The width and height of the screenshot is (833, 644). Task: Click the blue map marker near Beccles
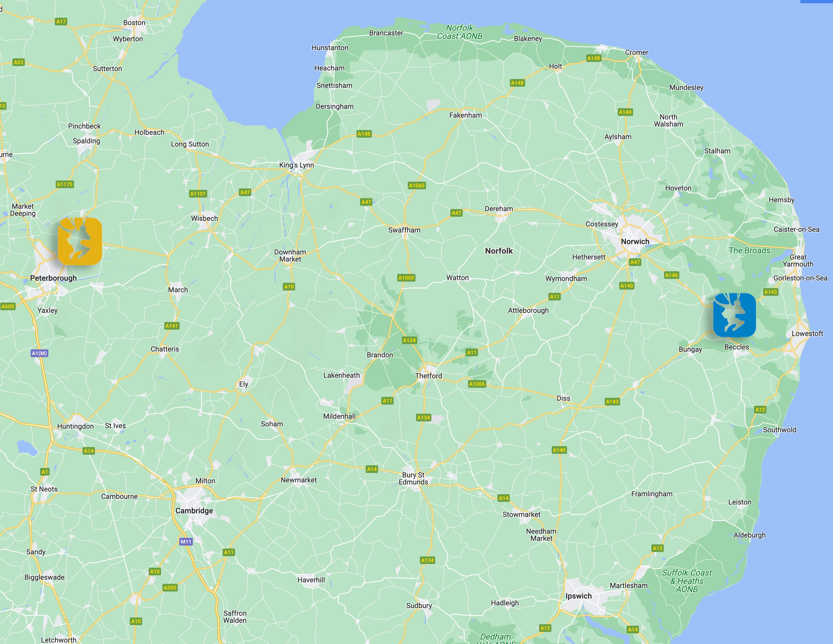(734, 315)
